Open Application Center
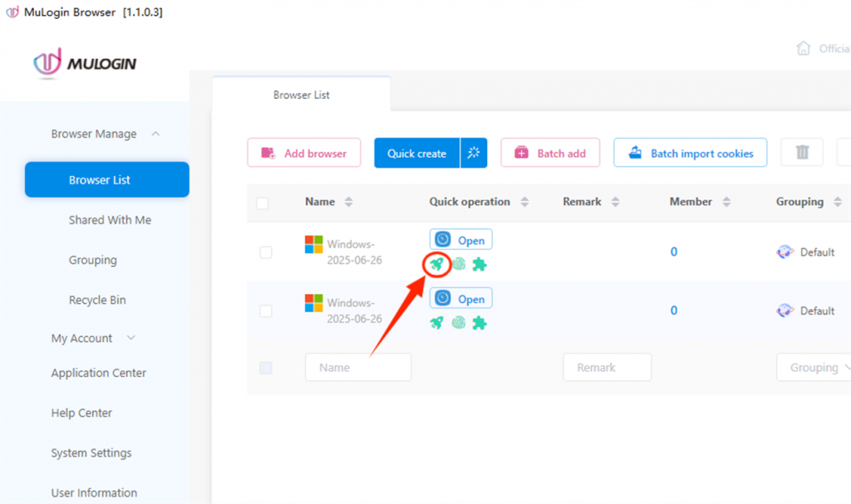The image size is (851, 504). pyautogui.click(x=99, y=373)
